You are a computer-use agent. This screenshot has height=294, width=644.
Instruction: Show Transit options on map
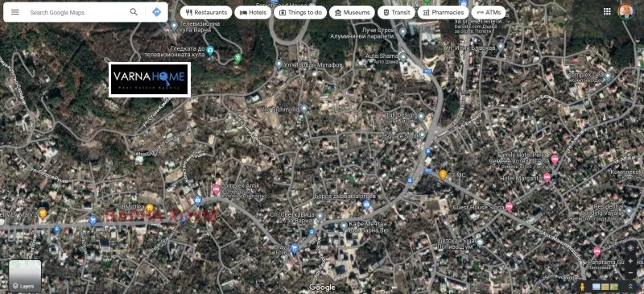click(x=396, y=12)
